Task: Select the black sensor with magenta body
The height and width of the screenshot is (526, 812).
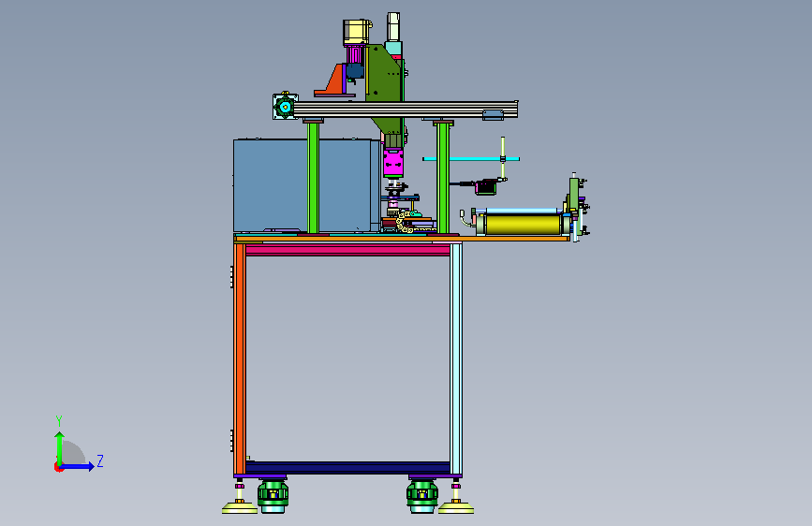Action: click(x=486, y=186)
